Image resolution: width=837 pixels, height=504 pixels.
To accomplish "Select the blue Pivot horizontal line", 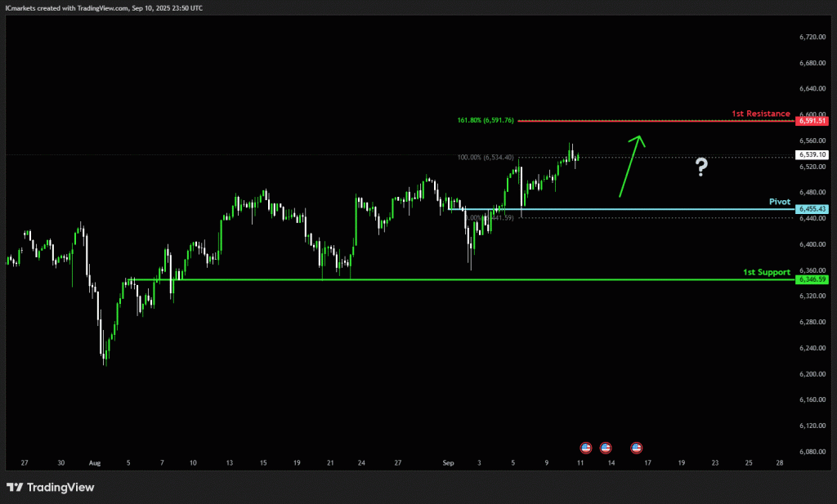I will pyautogui.click(x=622, y=209).
